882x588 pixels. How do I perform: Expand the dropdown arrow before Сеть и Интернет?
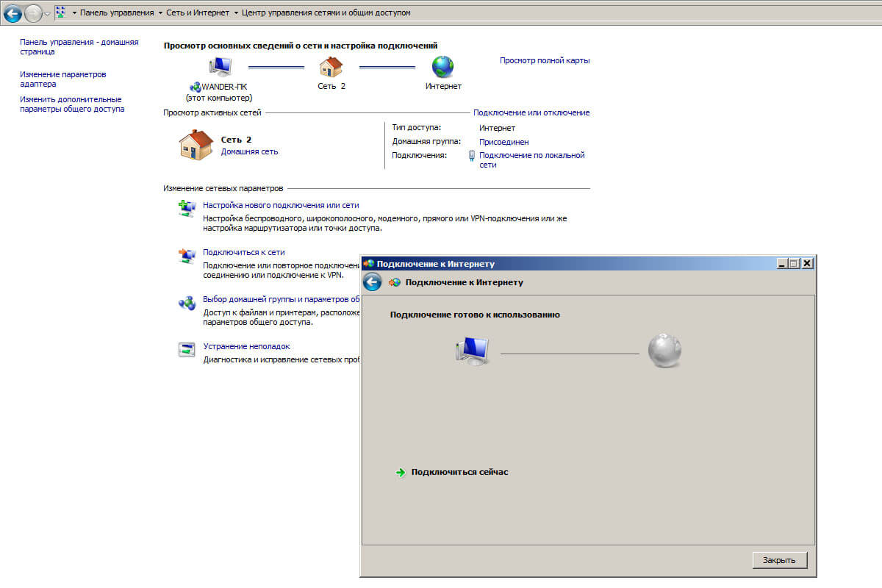point(160,13)
